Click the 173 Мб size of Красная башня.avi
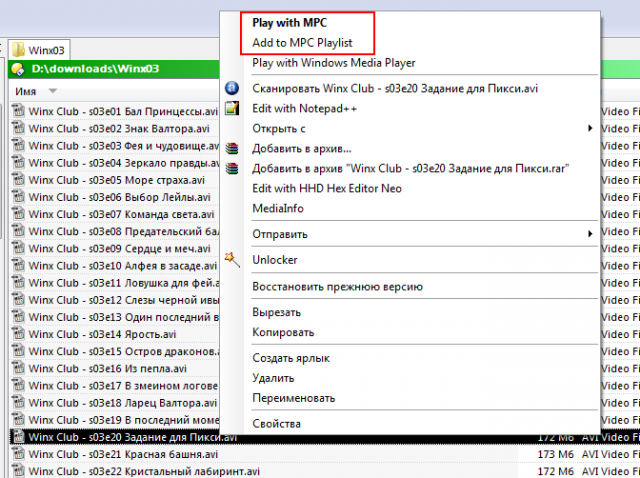Screen dimensions: 640x478 tap(556, 454)
